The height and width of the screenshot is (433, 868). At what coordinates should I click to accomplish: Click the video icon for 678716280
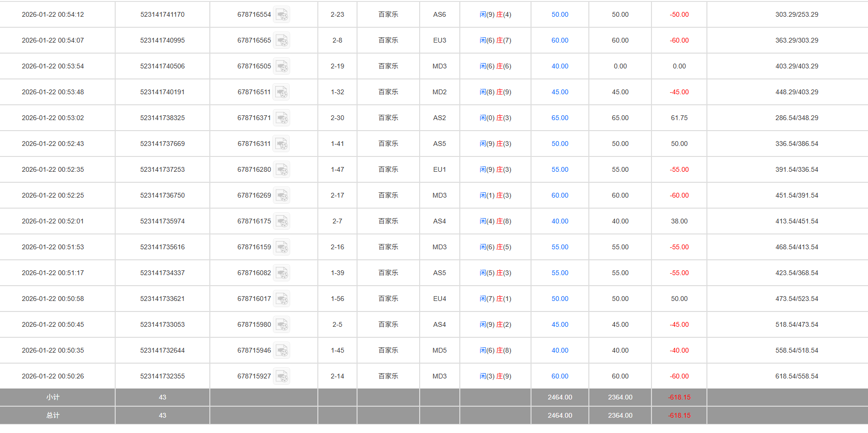click(x=282, y=170)
